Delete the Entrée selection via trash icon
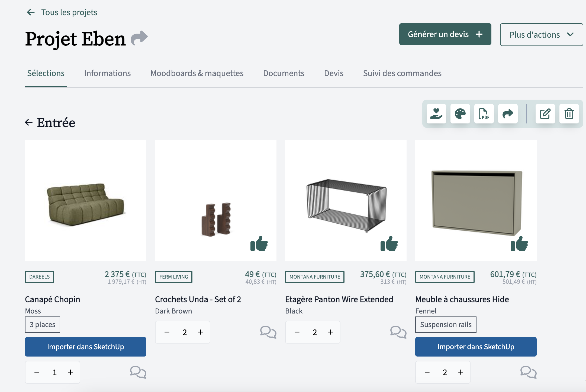The height and width of the screenshot is (392, 586). click(569, 114)
